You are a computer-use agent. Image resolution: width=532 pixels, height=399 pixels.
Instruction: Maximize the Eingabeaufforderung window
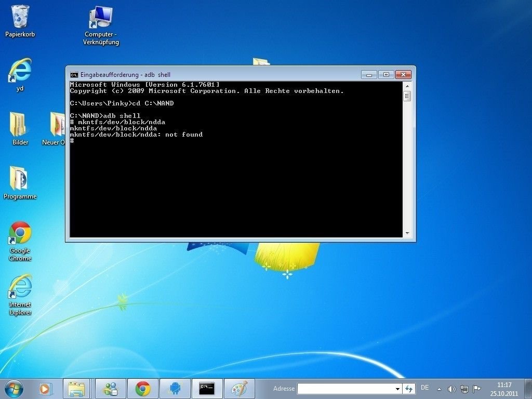pos(386,75)
